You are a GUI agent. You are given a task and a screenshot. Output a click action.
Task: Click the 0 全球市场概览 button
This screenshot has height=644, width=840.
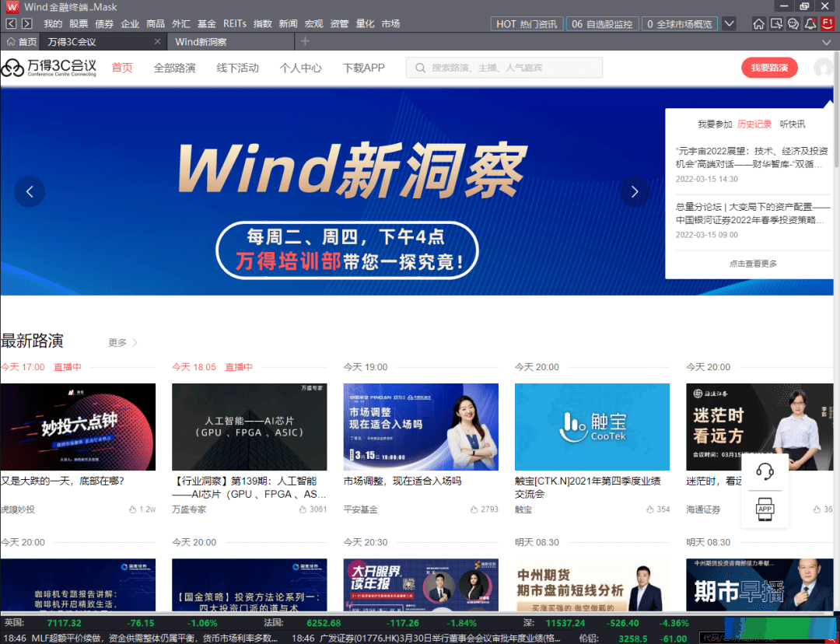click(680, 24)
